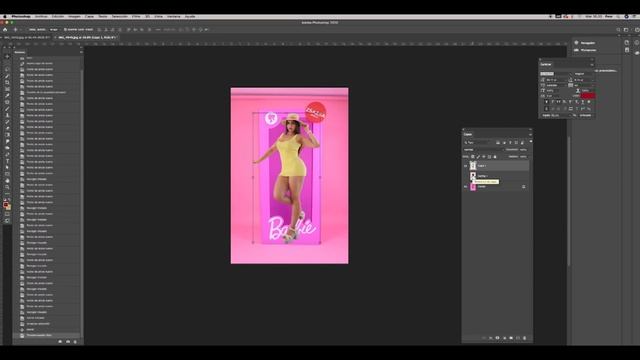640x360 pixels.
Task: Open the Layers panel options menu
Action: 530,134
